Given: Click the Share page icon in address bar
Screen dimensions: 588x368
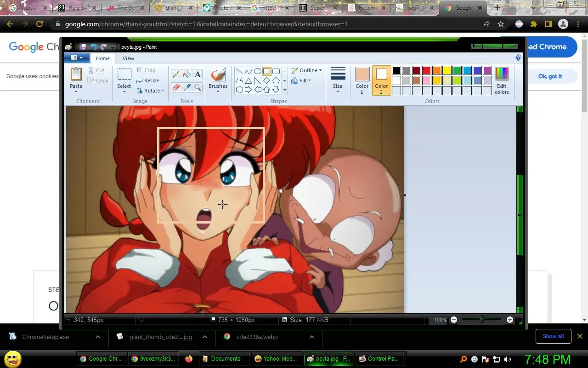Looking at the screenshot, I should [486, 24].
